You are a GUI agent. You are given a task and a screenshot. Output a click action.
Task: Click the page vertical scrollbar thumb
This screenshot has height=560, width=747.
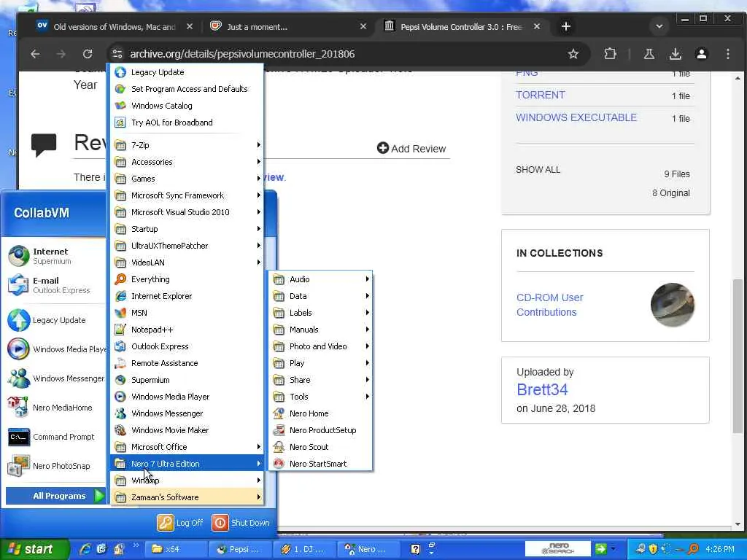click(738, 356)
